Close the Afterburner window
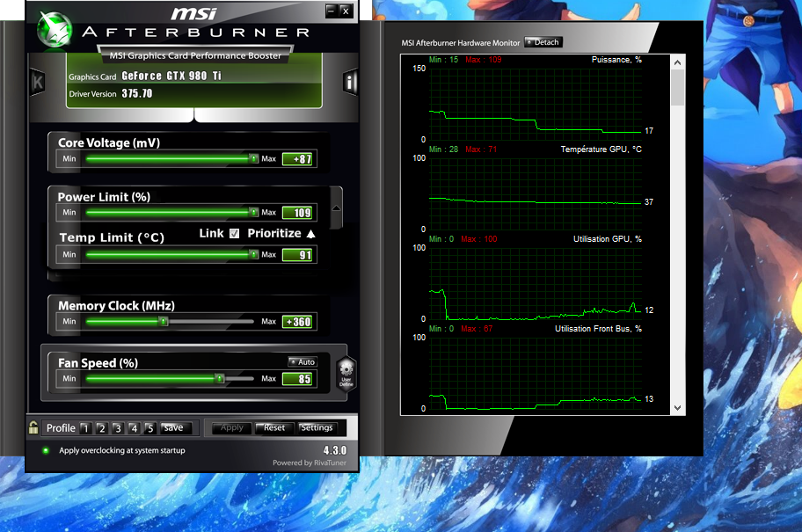Screen dimensions: 802x532 [x=346, y=11]
